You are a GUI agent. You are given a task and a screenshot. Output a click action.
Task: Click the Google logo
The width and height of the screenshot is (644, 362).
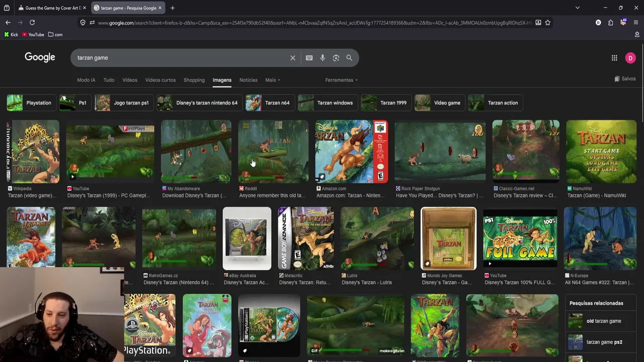pyautogui.click(x=40, y=57)
